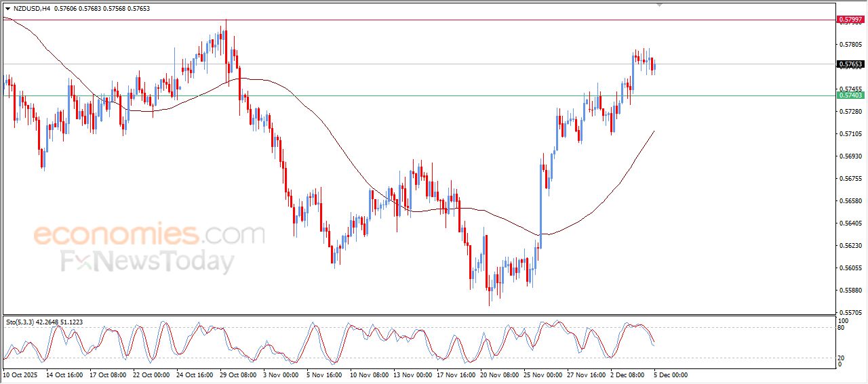Click the FxNewsToday watermark logo
Viewport: 868px width, 384px height.
point(148,261)
